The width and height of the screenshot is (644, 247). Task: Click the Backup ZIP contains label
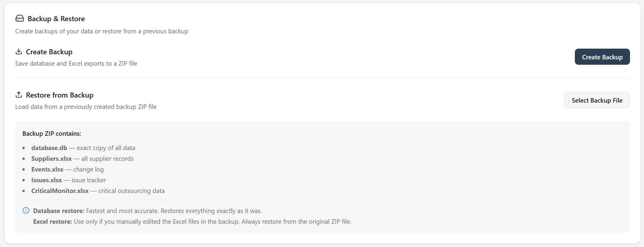point(52,134)
